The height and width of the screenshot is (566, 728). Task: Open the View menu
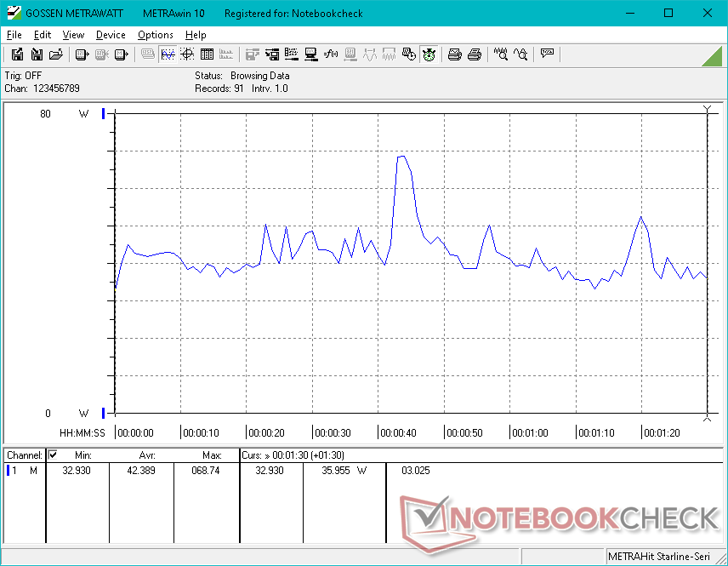point(73,35)
